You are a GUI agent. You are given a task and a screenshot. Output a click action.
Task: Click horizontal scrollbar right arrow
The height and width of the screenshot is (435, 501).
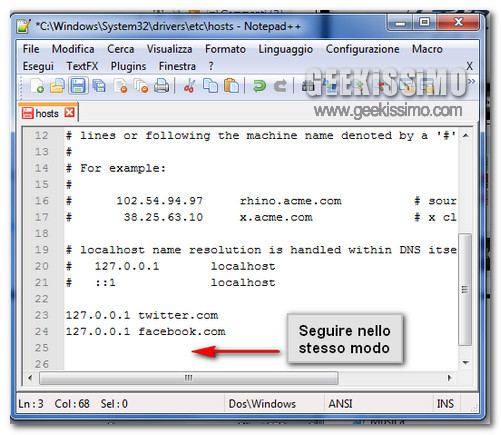tap(449, 378)
